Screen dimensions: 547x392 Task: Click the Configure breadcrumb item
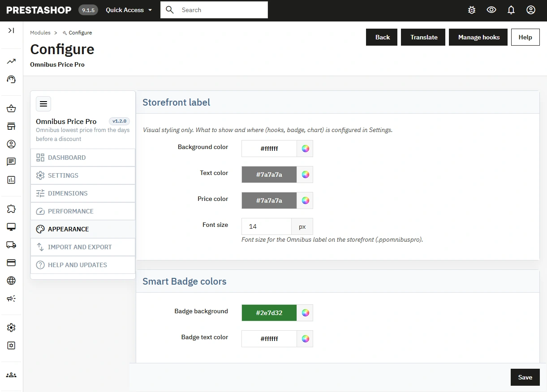pos(78,33)
